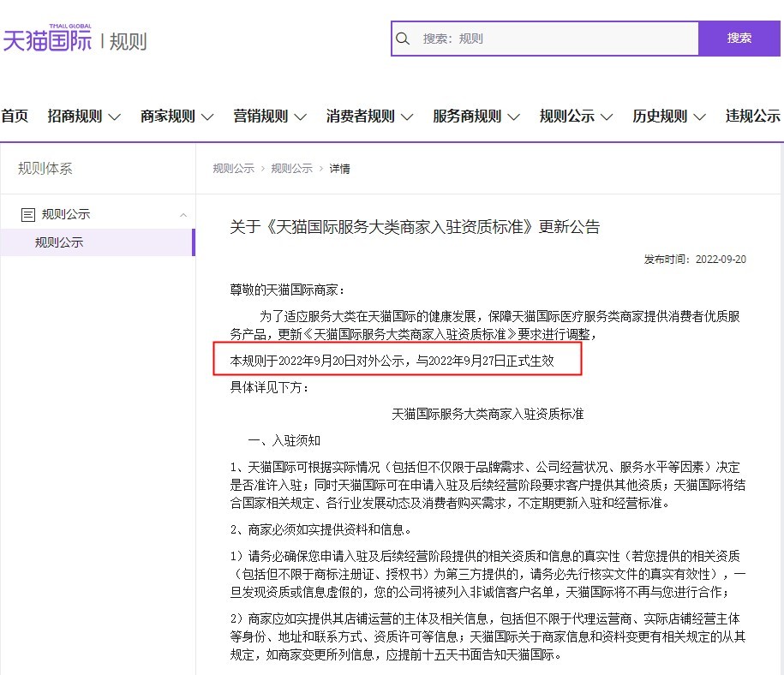Collapse the sidebar 规则公示 section arrow

pyautogui.click(x=183, y=215)
